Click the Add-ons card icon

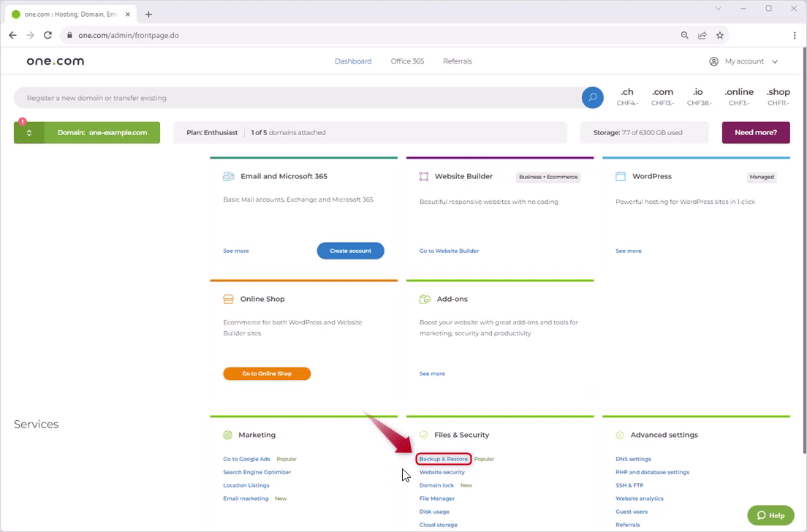[425, 299]
